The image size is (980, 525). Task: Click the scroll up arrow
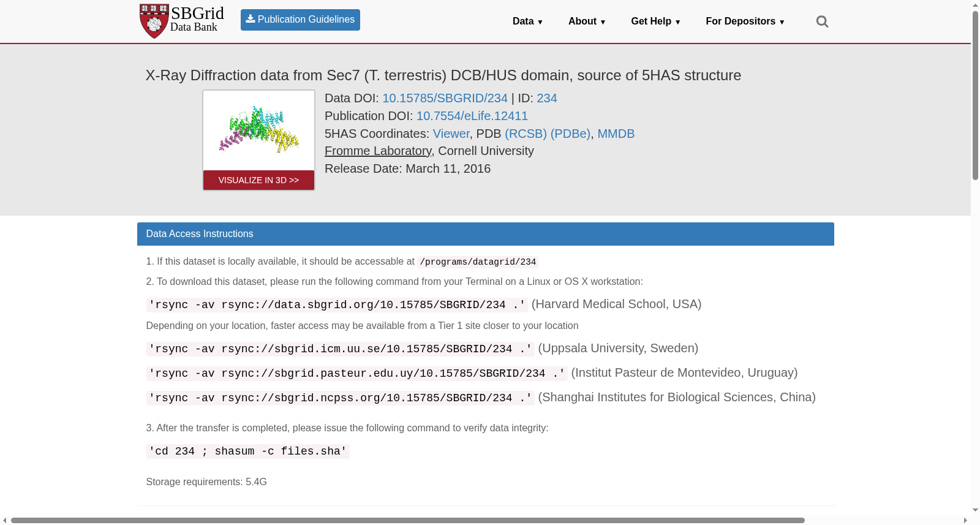click(x=975, y=5)
